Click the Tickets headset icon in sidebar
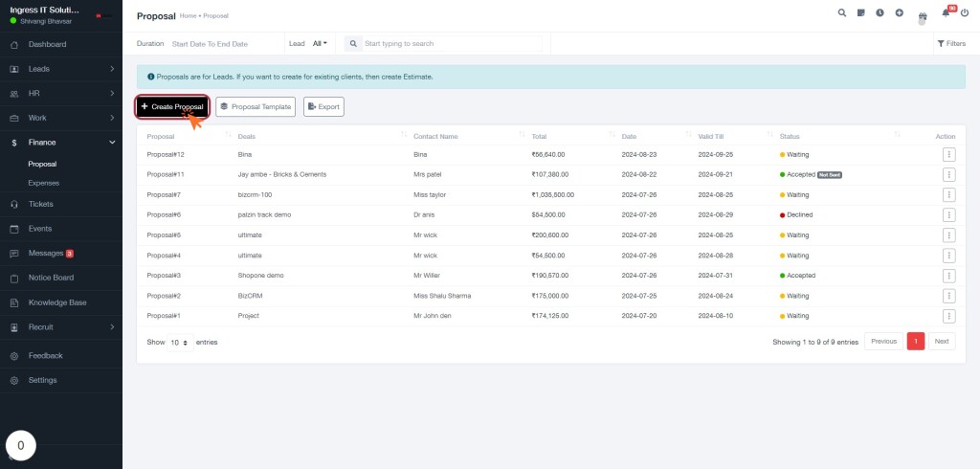Screen dimensions: 980x469 pyautogui.click(x=14, y=205)
